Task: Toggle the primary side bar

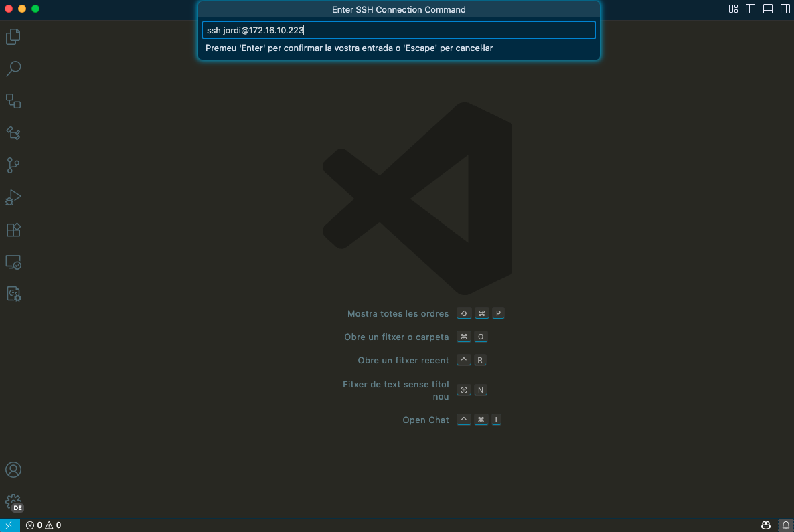Action: (750, 9)
